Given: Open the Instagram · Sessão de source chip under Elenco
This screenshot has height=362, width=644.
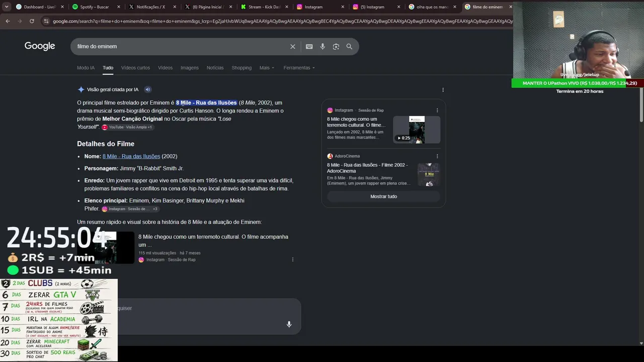Looking at the screenshot, I should pos(130,209).
